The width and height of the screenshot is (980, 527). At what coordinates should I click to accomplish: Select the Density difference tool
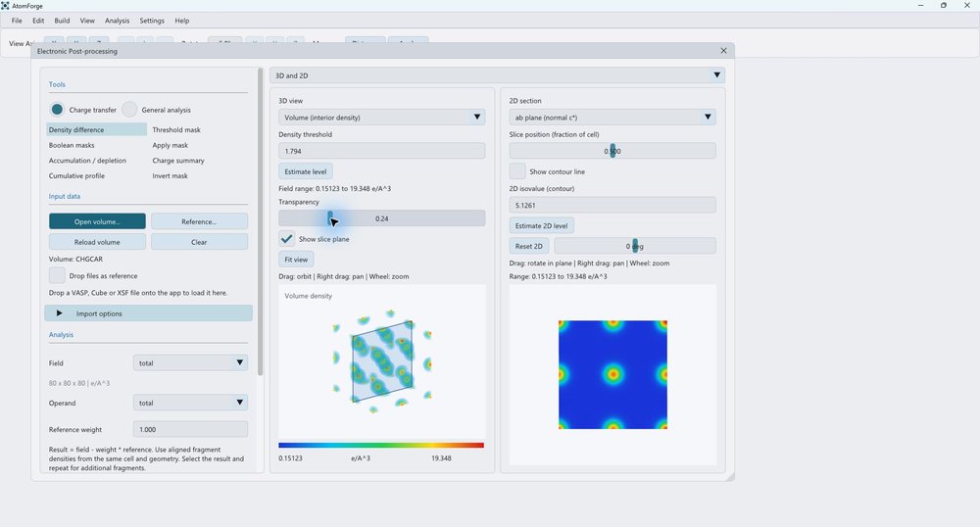[96, 129]
